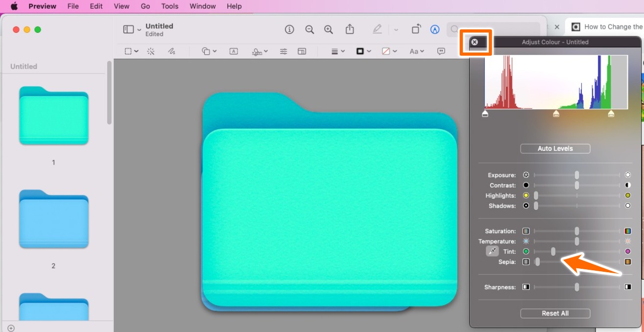
Task: Select the Instant Alpha wand tool
Action: pyautogui.click(x=151, y=51)
